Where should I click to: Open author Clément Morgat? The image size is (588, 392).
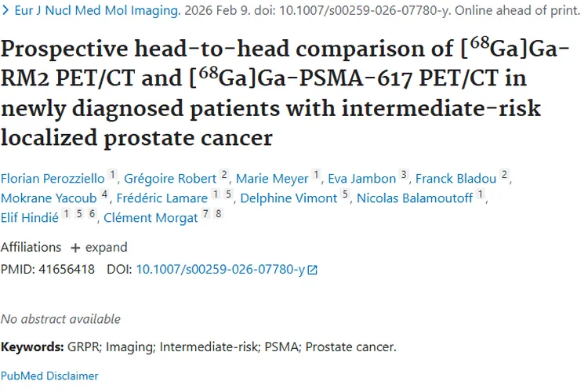pyautogui.click(x=151, y=218)
